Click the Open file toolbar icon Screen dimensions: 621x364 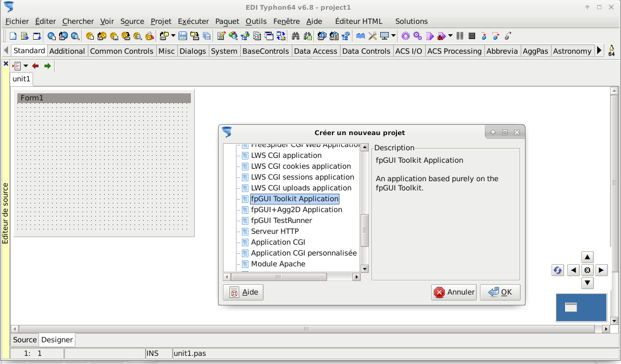164,36
